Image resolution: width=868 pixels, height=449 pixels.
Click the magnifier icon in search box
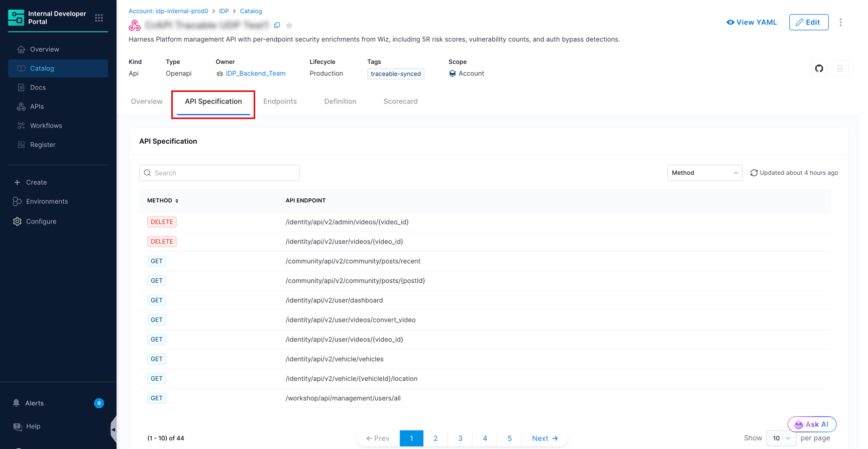[147, 173]
